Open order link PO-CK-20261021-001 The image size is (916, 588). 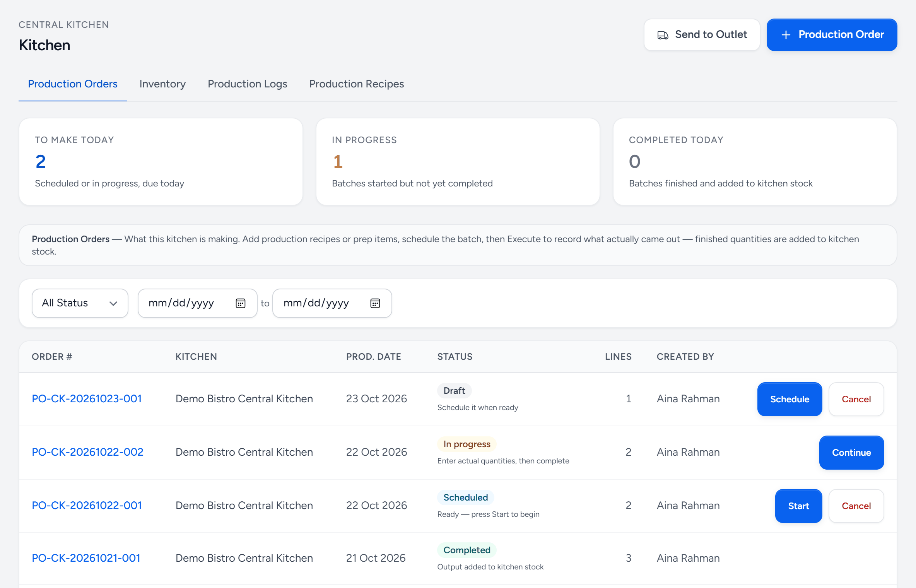click(x=86, y=558)
